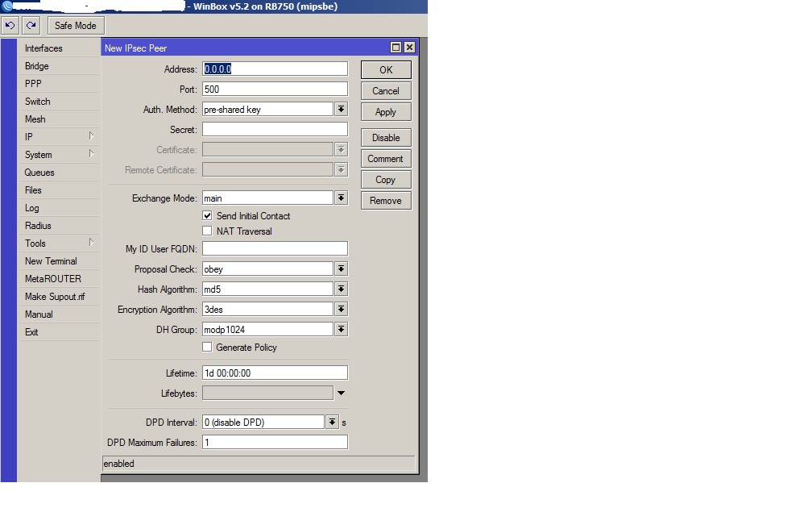Click My ID User FQDN field
The height and width of the screenshot is (508, 812).
click(x=275, y=249)
